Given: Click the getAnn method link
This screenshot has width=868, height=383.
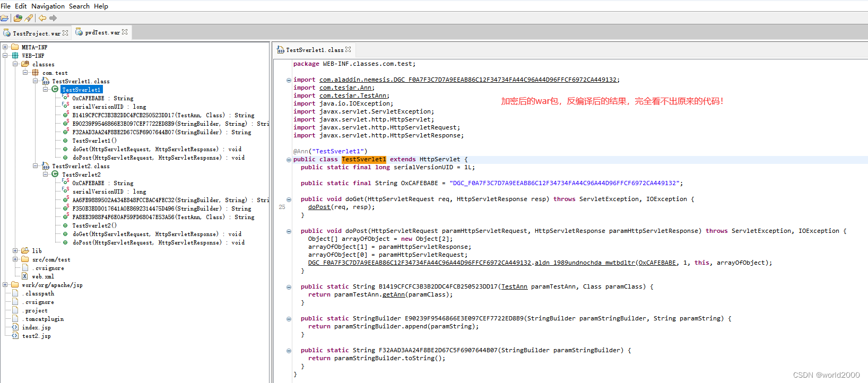Looking at the screenshot, I should click(x=394, y=294).
